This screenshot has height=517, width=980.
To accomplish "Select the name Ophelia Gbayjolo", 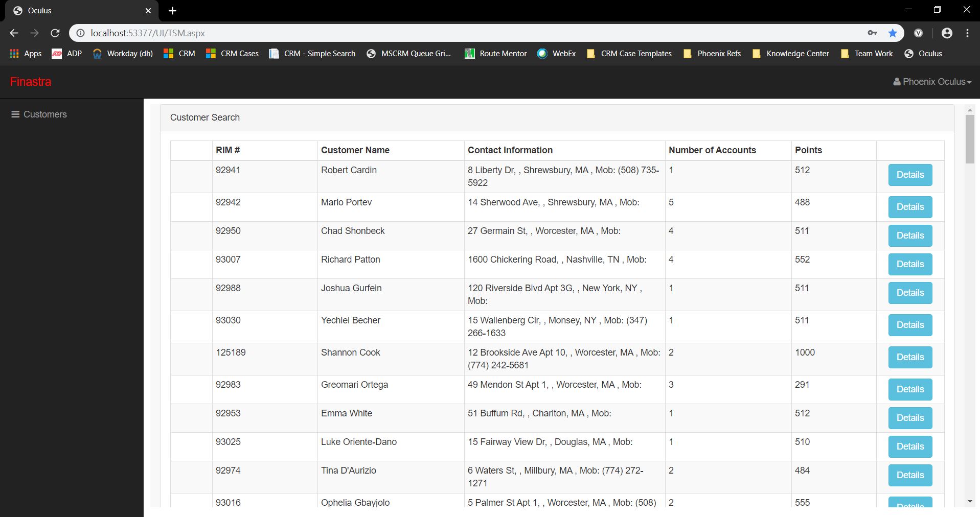I will [355, 503].
